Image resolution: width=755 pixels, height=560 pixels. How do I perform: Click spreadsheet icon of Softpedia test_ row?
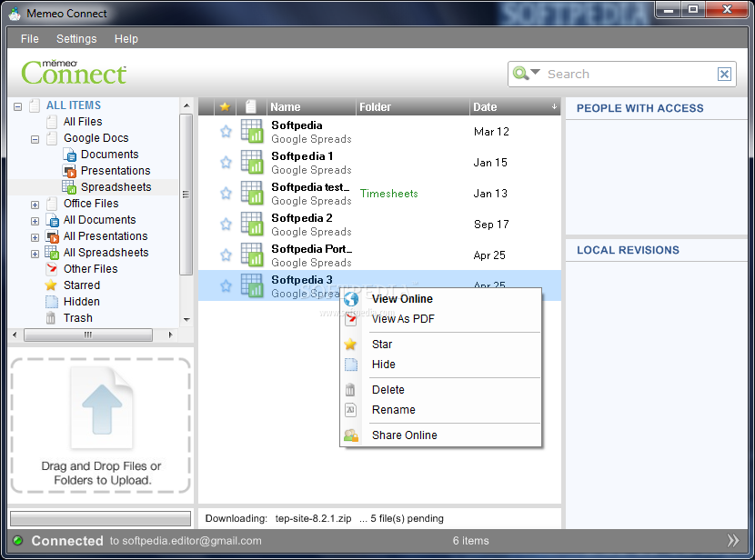252,193
